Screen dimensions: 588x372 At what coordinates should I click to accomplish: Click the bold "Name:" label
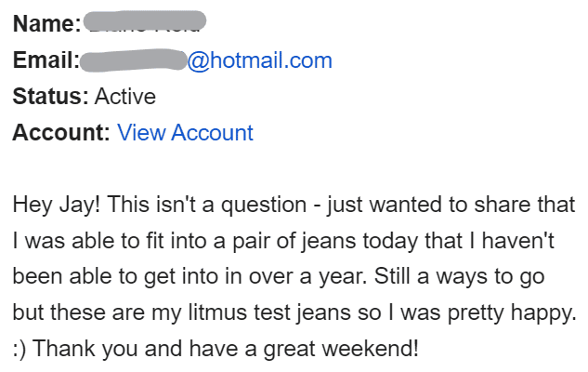click(x=46, y=24)
